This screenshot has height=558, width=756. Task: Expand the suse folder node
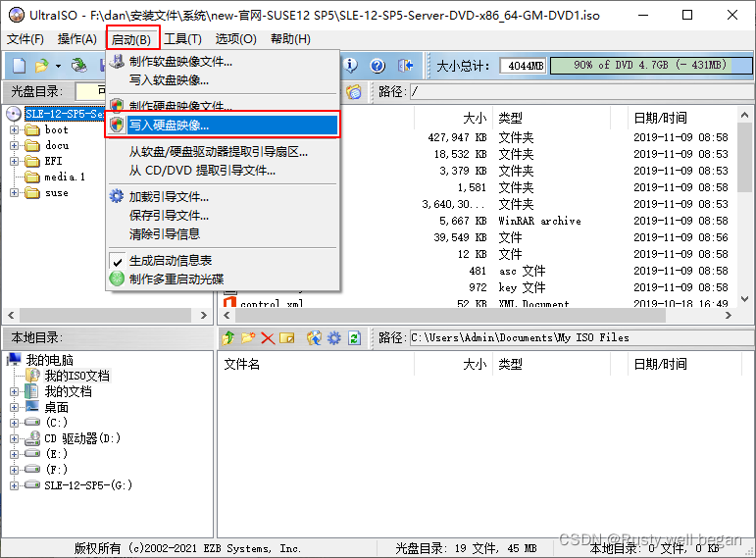(14, 192)
